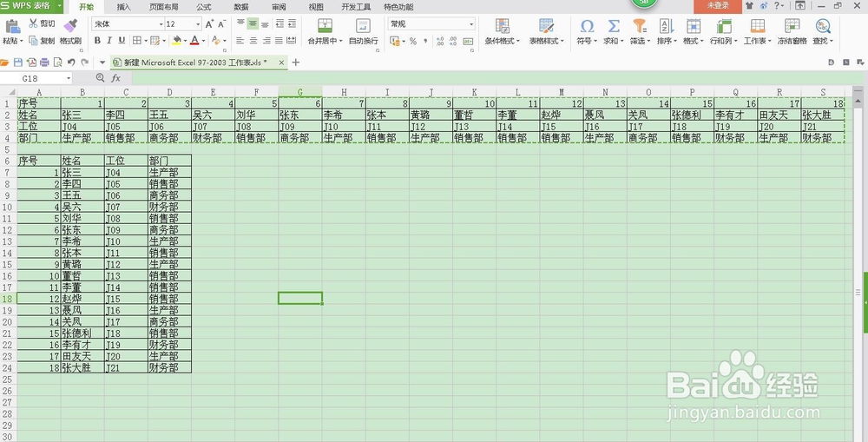Click Wrap Text (自动换行) button
Viewport: 868px width, 442px height.
coord(363,31)
